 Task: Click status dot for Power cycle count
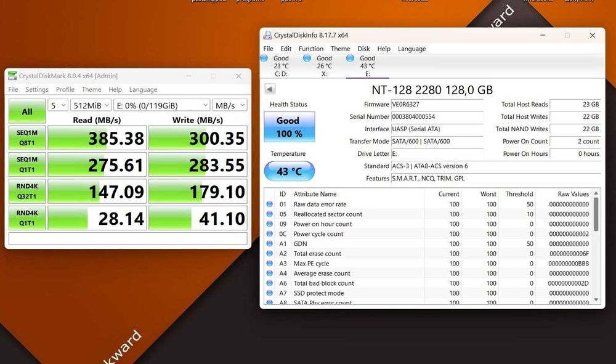tap(270, 233)
